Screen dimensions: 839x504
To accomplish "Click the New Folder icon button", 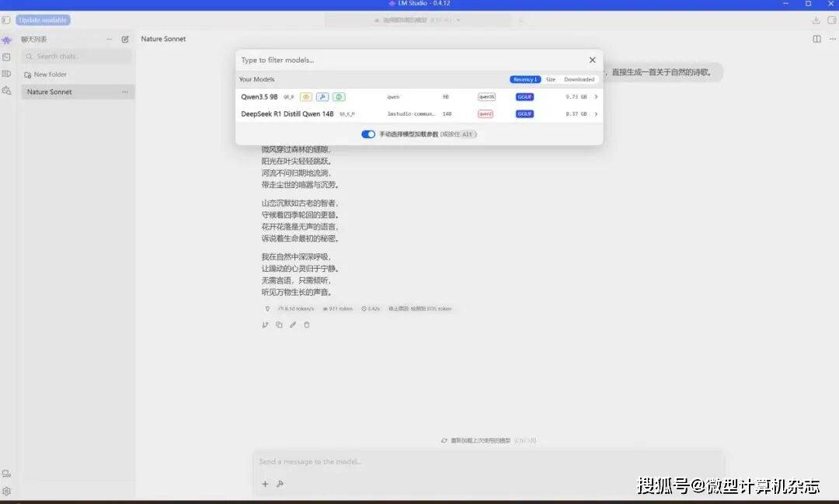I will coord(46,75).
